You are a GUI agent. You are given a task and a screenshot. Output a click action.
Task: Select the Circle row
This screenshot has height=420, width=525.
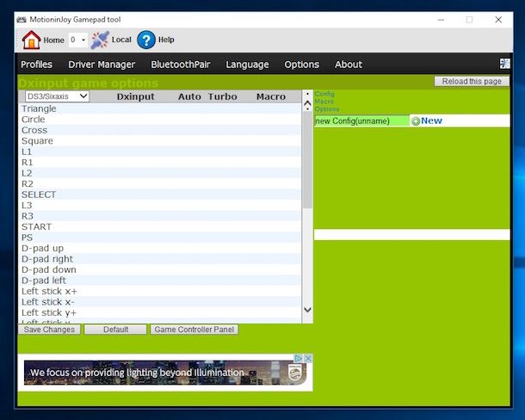(x=160, y=120)
